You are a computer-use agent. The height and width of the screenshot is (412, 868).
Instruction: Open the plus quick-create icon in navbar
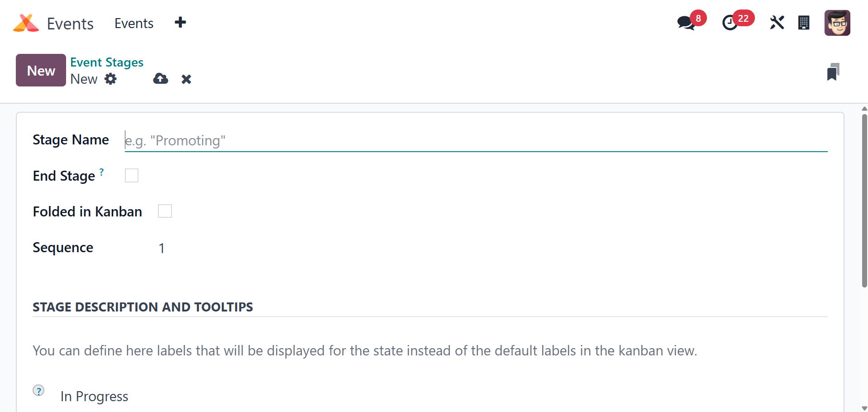(180, 22)
